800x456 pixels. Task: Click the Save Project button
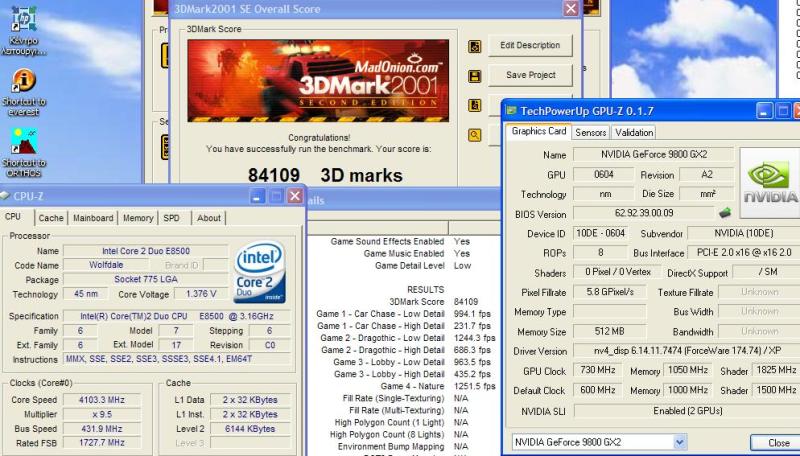530,75
